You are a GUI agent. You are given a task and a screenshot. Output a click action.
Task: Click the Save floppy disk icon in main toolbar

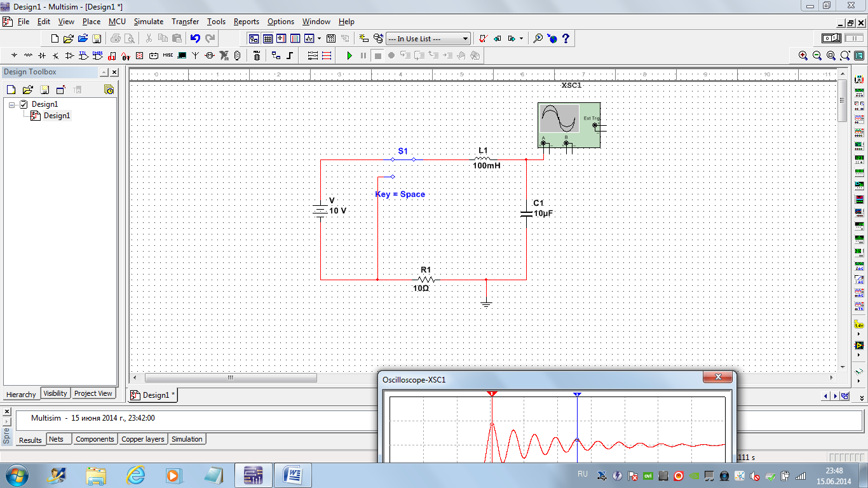click(97, 39)
